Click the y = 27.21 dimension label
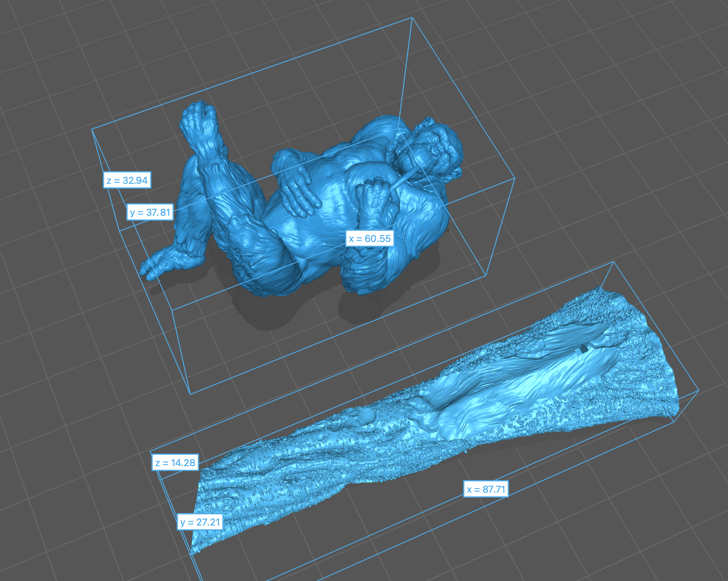This screenshot has width=728, height=581. coord(200,522)
